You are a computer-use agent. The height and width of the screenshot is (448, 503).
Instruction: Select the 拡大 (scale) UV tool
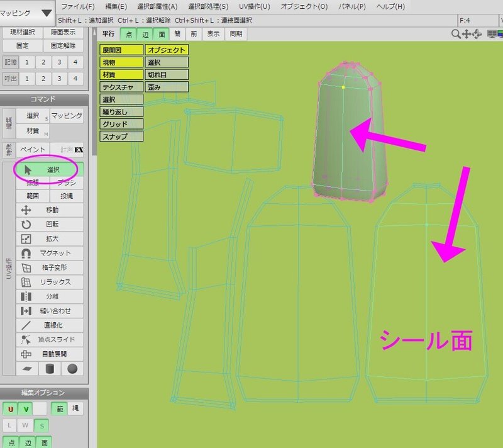pyautogui.click(x=50, y=238)
